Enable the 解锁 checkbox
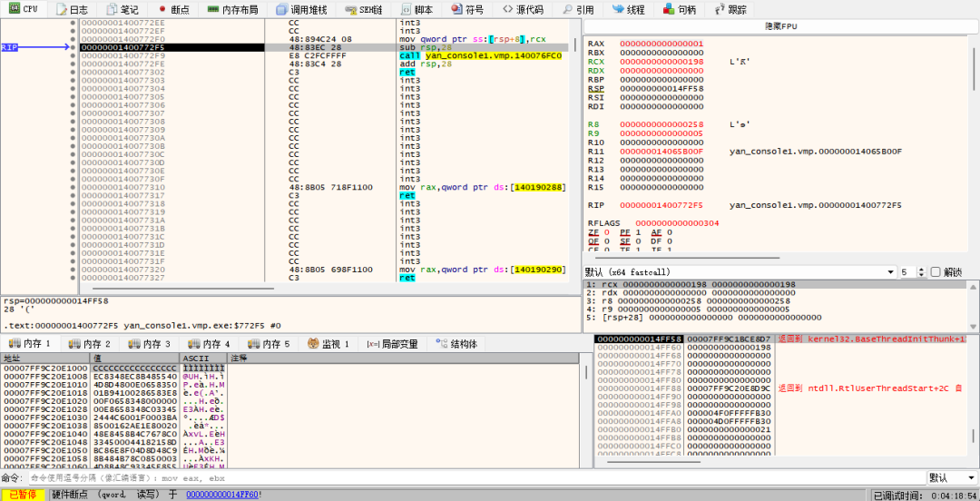 tap(936, 272)
